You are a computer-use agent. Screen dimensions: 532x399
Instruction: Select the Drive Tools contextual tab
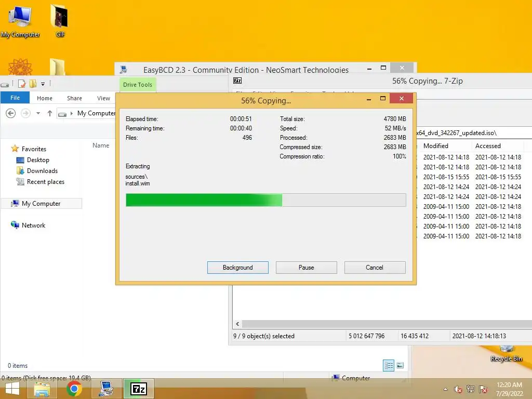tap(137, 85)
